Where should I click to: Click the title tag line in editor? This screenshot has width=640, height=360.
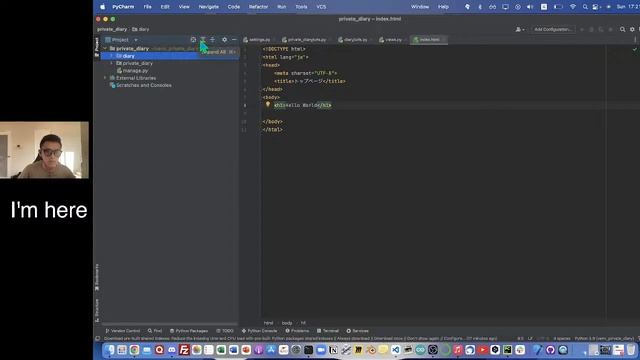(x=310, y=81)
